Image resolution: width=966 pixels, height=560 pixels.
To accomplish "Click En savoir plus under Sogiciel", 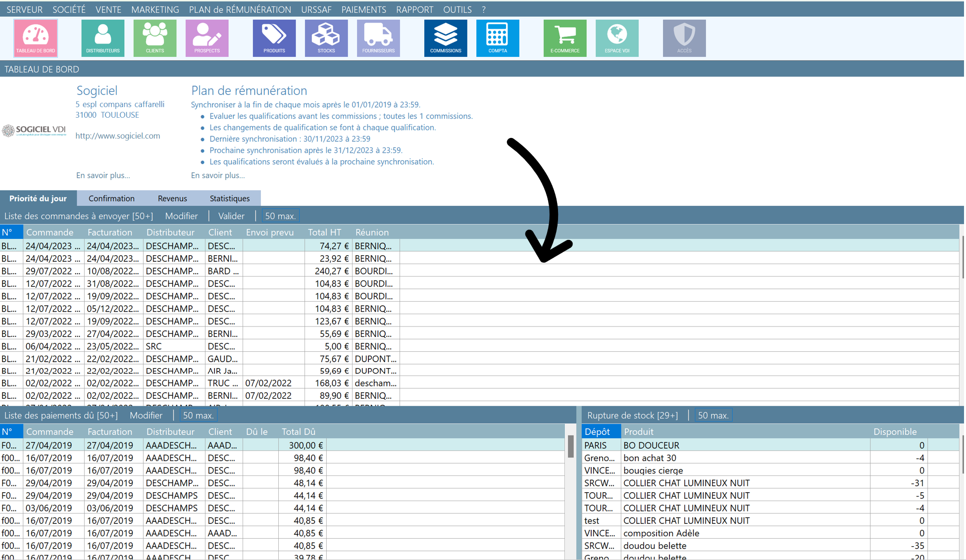I will point(103,175).
